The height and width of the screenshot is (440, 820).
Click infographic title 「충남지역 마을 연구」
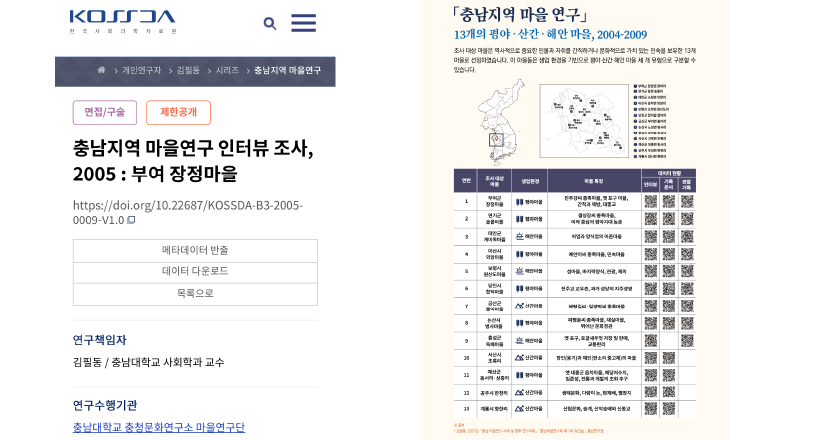tap(520, 15)
